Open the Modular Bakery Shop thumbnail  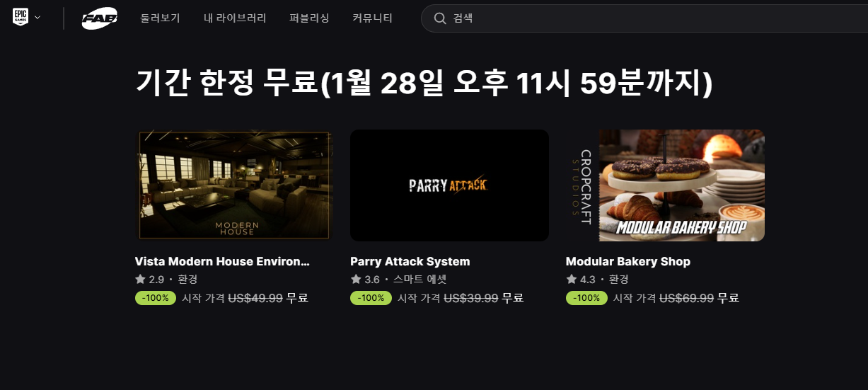click(x=665, y=185)
